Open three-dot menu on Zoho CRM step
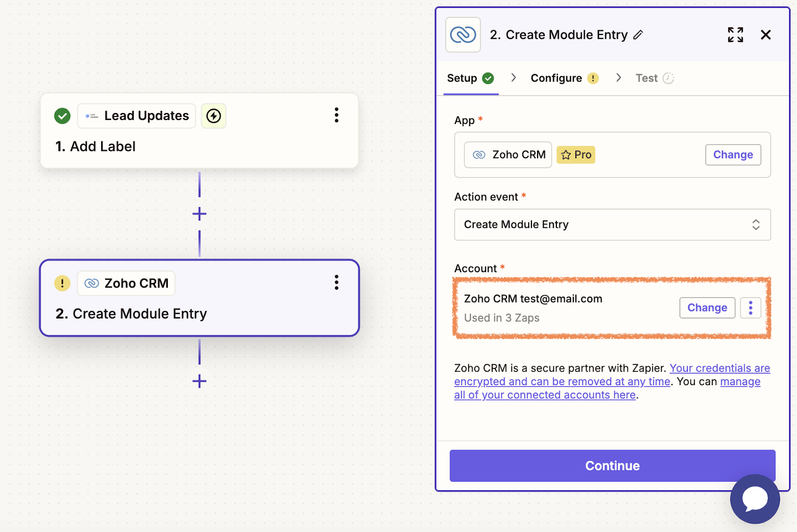The height and width of the screenshot is (532, 797). 337,283
